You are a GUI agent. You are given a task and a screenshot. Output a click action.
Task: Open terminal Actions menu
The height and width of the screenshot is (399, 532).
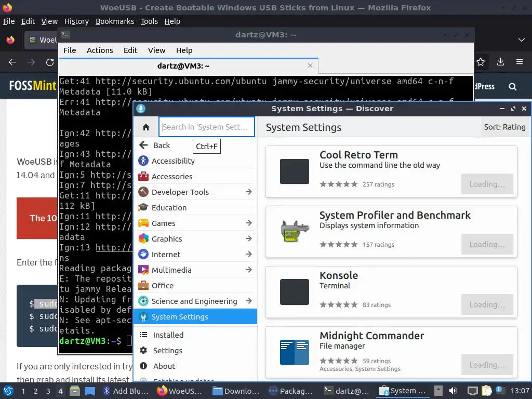click(100, 50)
